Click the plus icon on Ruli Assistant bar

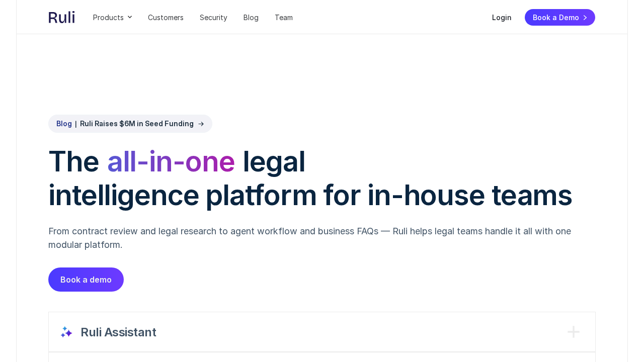coord(573,331)
